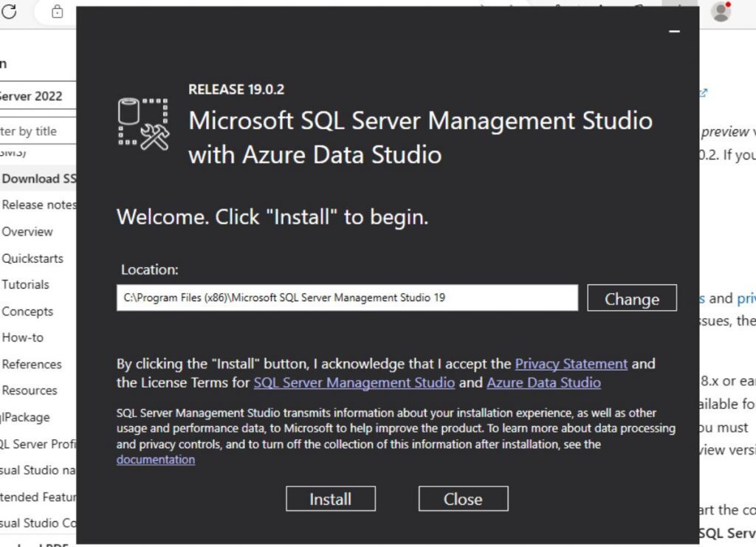Select the installation Location path field
Screen dimensions: 756x547
pos(347,297)
